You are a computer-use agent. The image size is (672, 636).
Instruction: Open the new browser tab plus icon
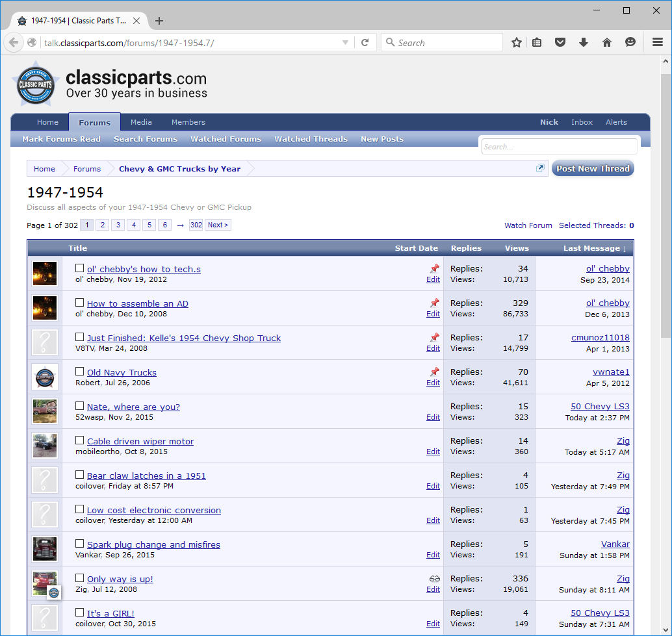coord(159,21)
